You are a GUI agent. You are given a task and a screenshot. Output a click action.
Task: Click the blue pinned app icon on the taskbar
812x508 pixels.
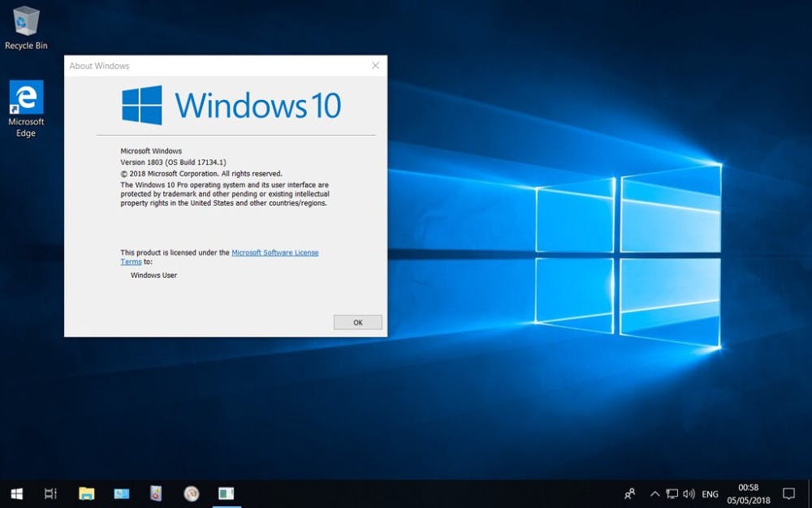tap(122, 493)
